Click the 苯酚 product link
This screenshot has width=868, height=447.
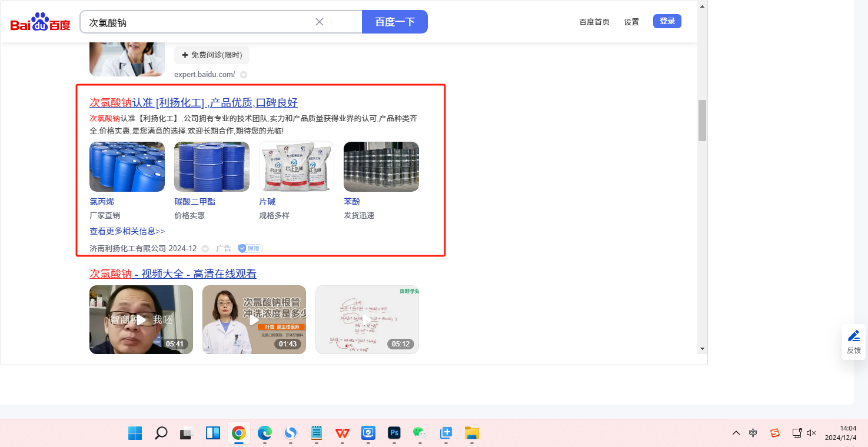[352, 202]
